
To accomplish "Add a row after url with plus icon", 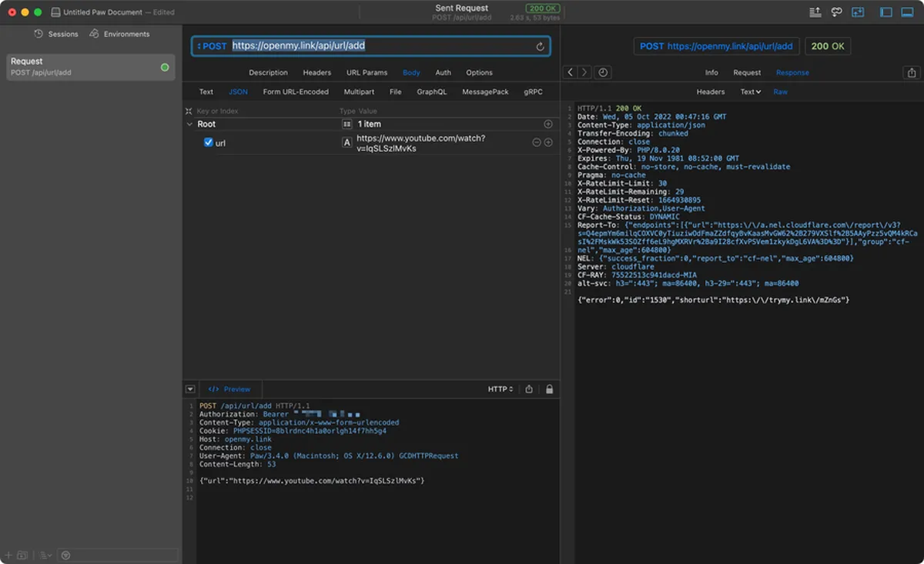I will coord(548,142).
